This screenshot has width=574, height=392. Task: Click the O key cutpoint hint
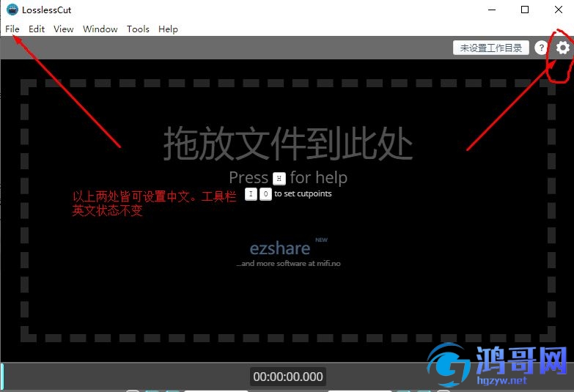[x=266, y=194]
